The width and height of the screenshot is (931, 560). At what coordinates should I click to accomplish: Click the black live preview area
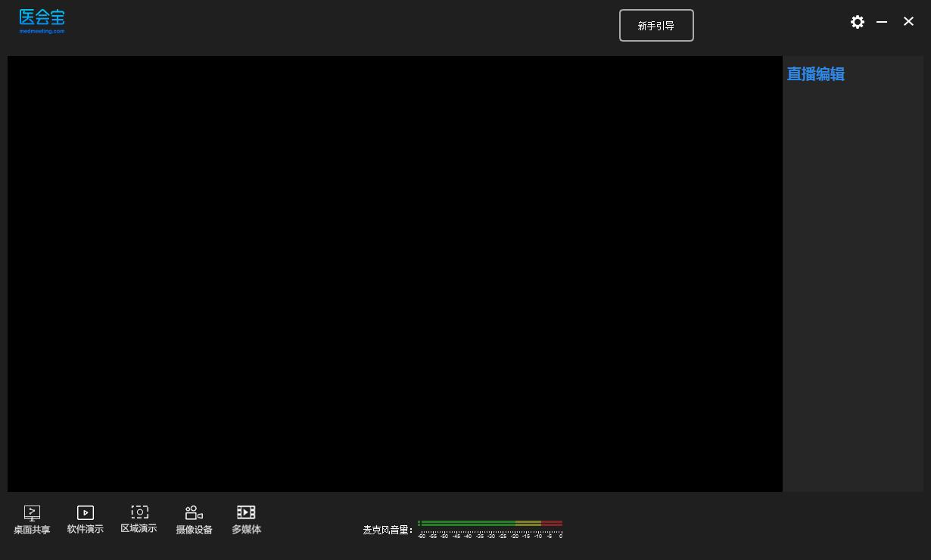coord(395,274)
